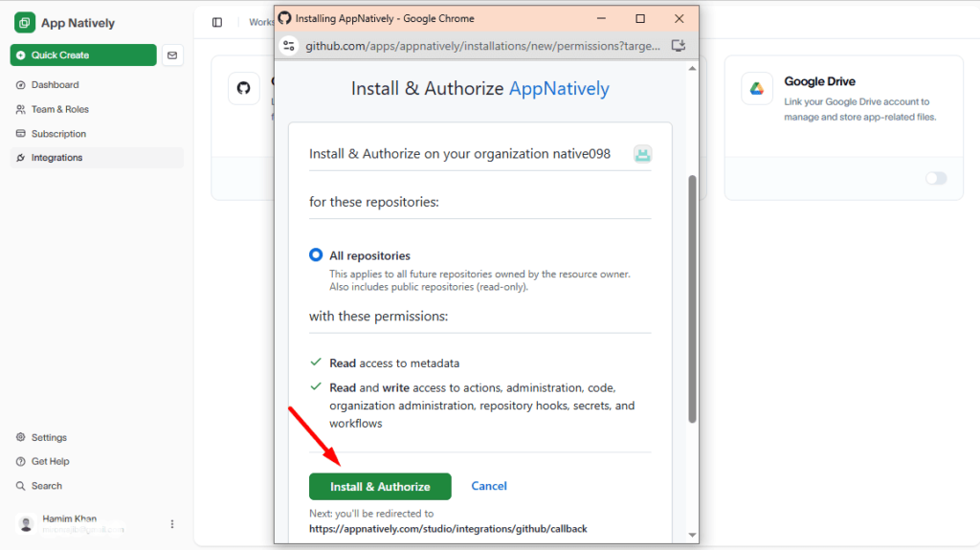Viewport: 980px width, 550px height.
Task: Cancel the GitHub installation
Action: click(x=489, y=486)
